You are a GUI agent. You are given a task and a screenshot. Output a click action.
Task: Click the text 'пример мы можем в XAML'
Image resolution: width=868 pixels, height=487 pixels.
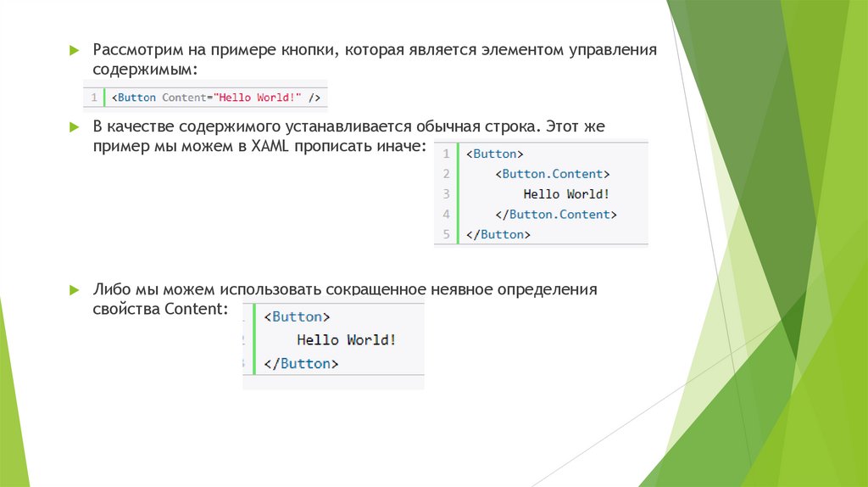(x=191, y=146)
